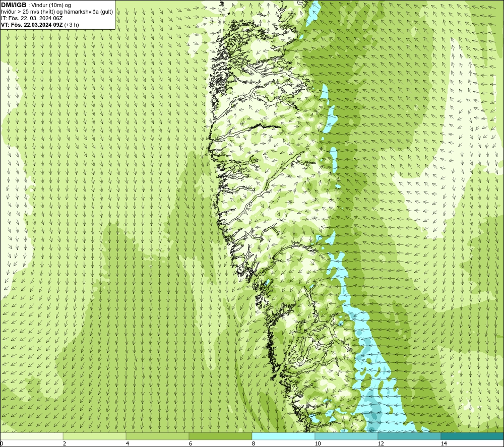Select the 2–4 m/s light green band
The width and height of the screenshot is (504, 447).
[95, 436]
